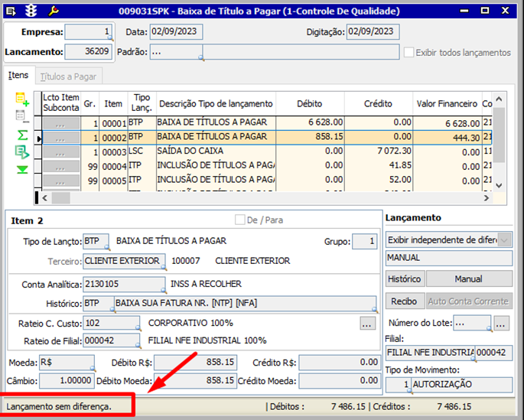Click the 'Recibo' button
The image size is (524, 420).
[405, 301]
